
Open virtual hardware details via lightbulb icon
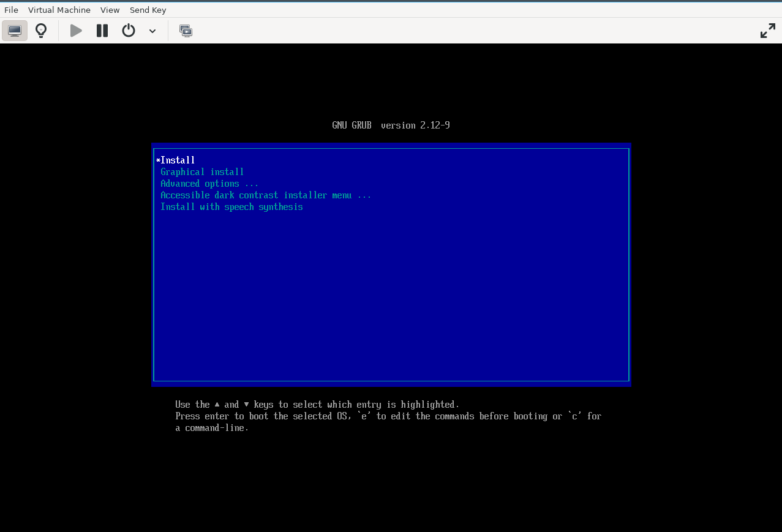(x=40, y=30)
